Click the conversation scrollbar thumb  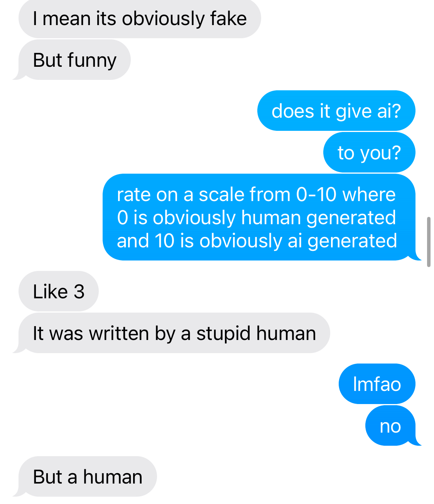point(429,242)
